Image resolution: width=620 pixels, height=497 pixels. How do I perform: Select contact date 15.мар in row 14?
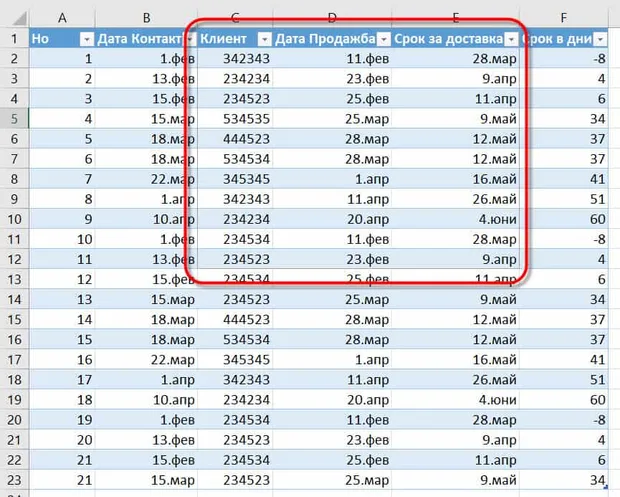point(146,299)
